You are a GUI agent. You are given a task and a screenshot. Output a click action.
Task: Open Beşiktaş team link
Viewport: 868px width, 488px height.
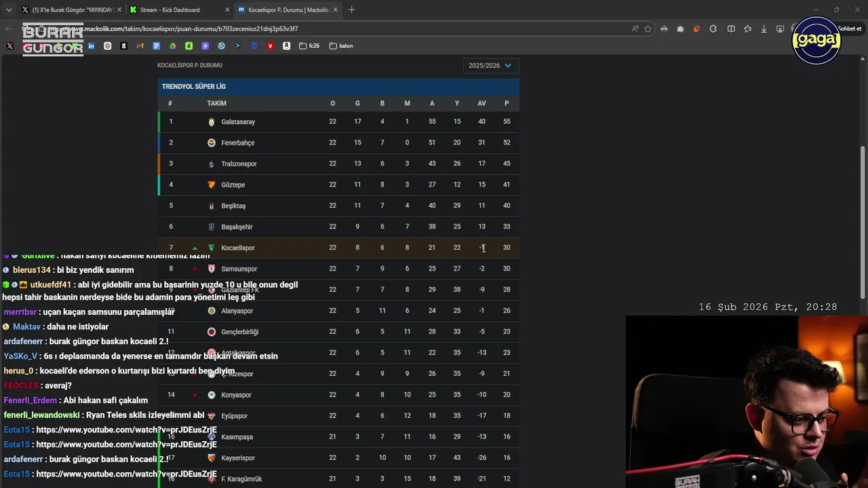[x=233, y=206]
